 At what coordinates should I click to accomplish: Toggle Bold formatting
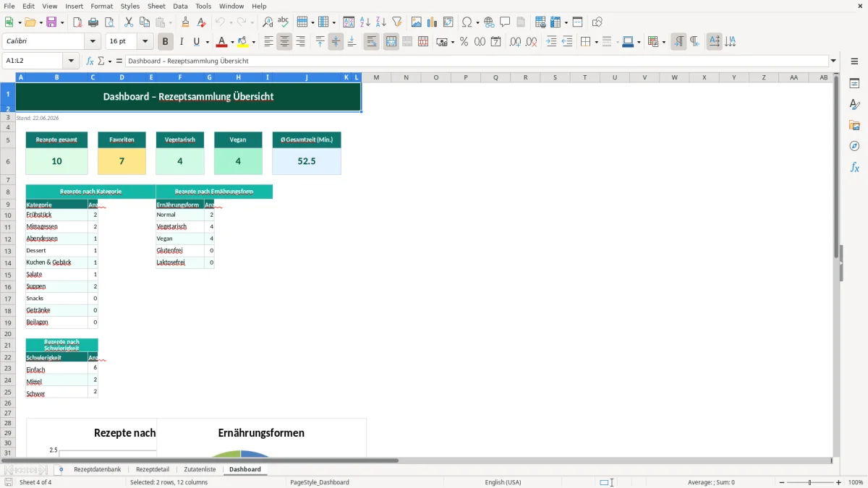point(166,42)
